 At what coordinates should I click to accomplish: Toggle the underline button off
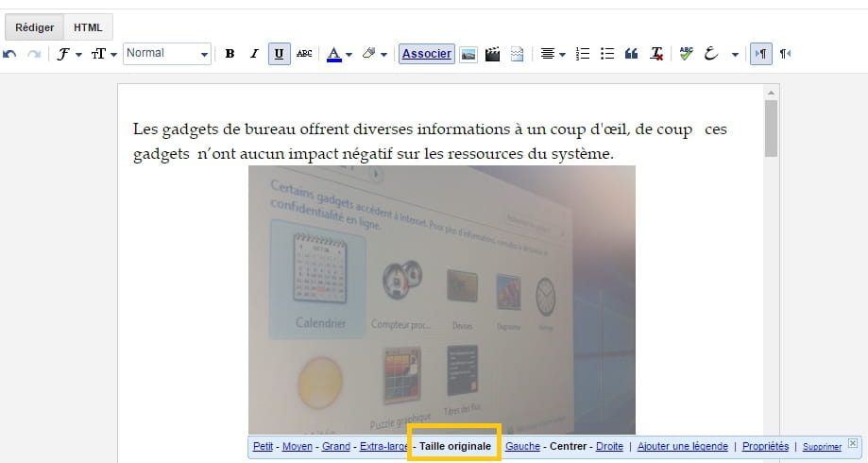pos(279,54)
